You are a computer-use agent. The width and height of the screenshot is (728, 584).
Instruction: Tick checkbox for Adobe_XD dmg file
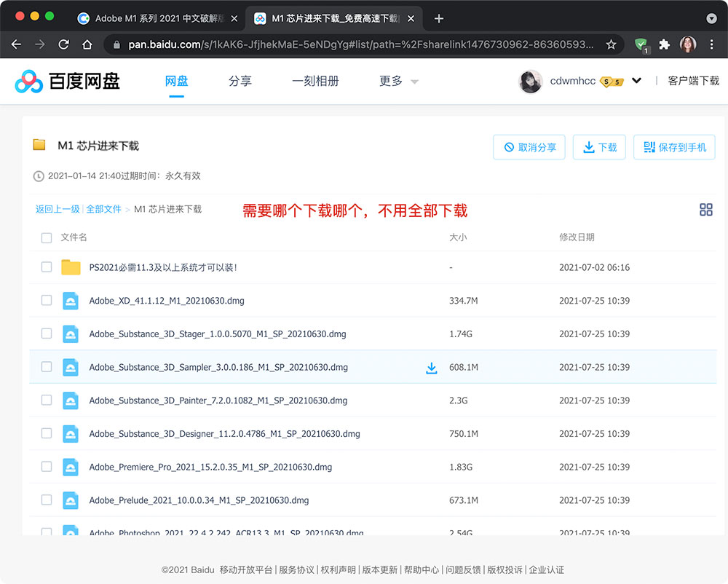coord(47,300)
